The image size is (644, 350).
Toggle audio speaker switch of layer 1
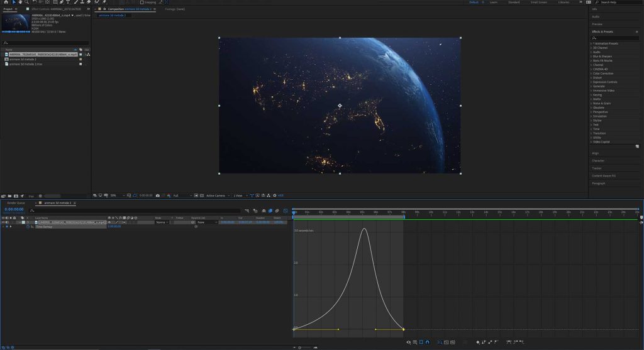pyautogui.click(x=7, y=222)
